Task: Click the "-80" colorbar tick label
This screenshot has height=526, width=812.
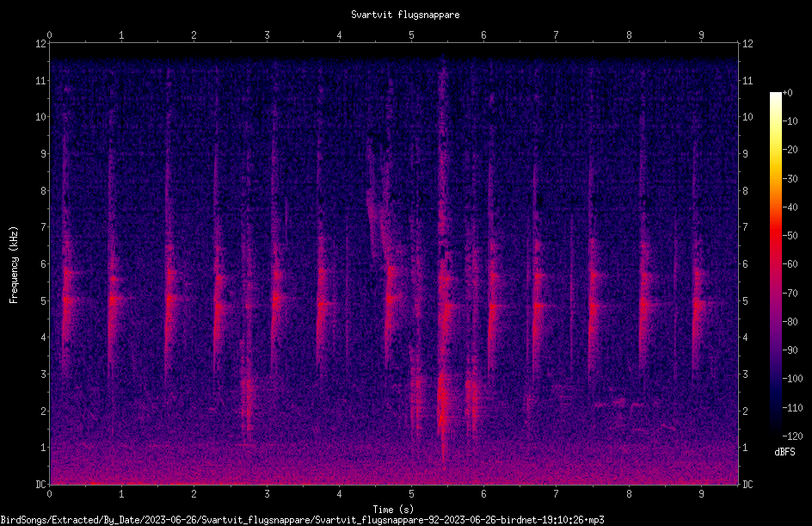Action: coord(790,322)
